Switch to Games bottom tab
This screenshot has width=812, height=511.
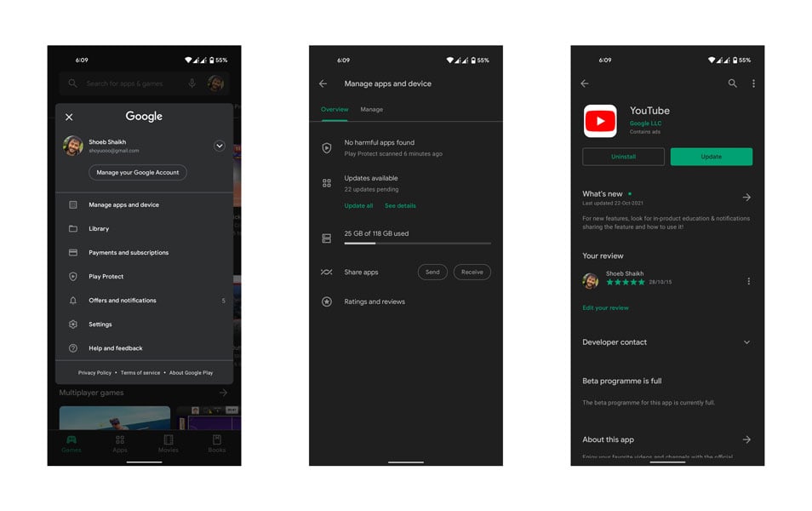click(x=71, y=444)
